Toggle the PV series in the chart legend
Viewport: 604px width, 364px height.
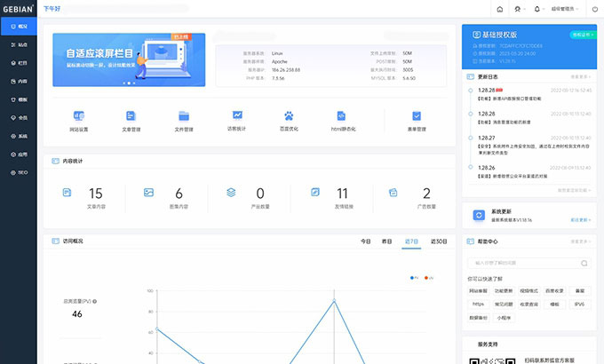pyautogui.click(x=414, y=277)
